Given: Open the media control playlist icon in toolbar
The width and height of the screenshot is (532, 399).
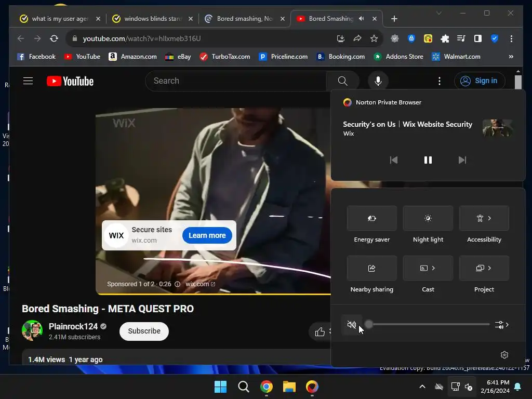Looking at the screenshot, I should click(461, 38).
